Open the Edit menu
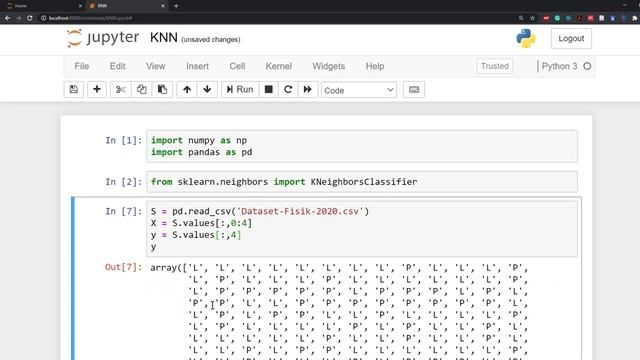The height and width of the screenshot is (360, 640). click(118, 66)
